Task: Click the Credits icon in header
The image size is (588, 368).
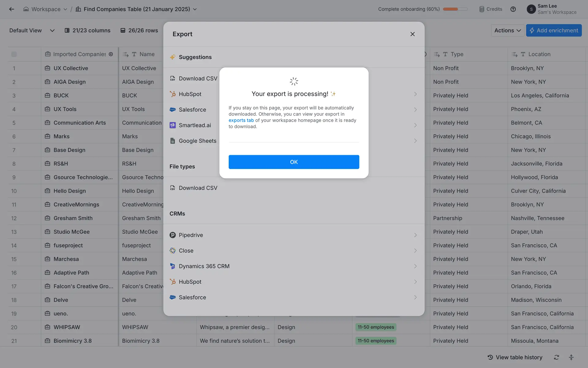Action: pyautogui.click(x=482, y=9)
